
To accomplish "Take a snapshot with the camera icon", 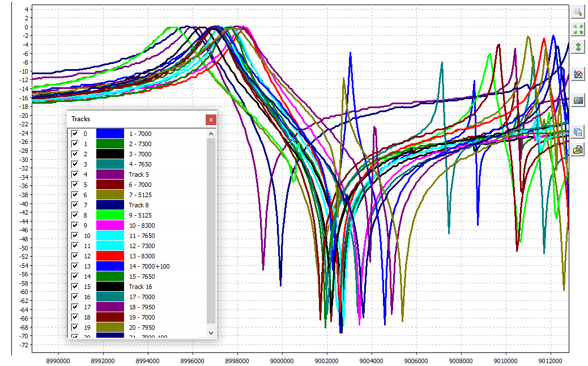I will pyautogui.click(x=578, y=100).
